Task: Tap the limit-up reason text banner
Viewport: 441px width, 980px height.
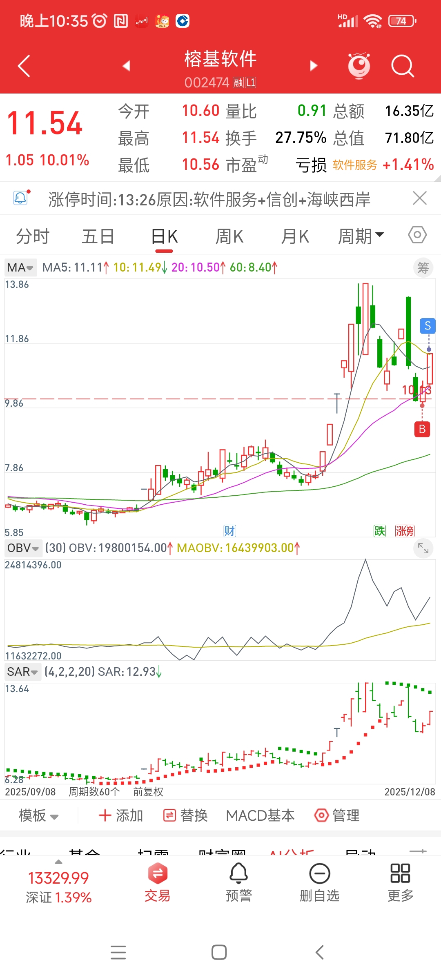Action: (x=209, y=199)
